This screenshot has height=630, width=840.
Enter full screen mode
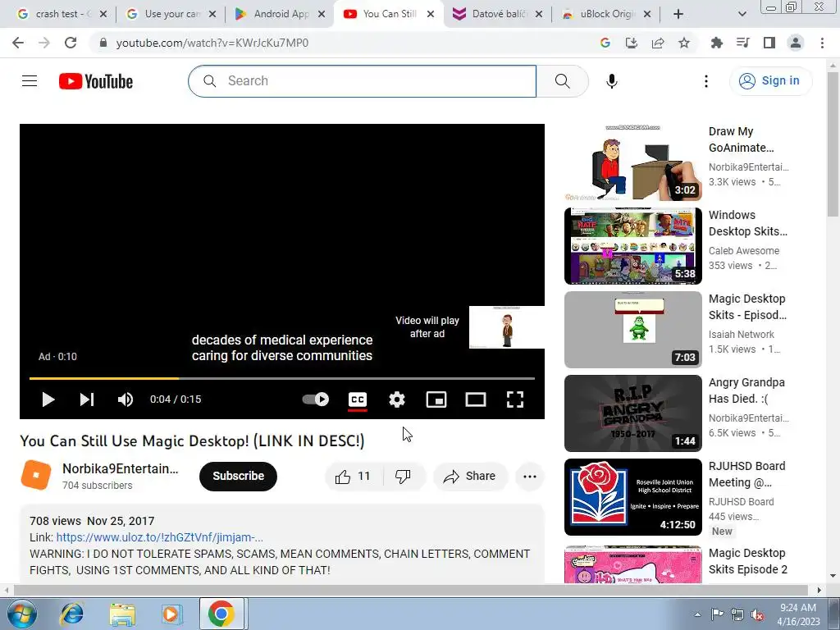(x=515, y=399)
